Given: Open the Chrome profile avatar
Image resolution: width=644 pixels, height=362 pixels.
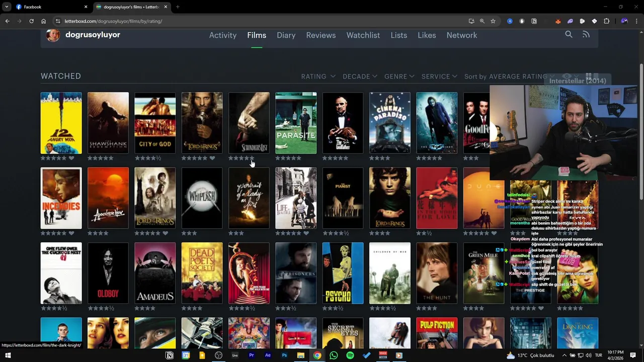Looking at the screenshot, I should [x=624, y=21].
